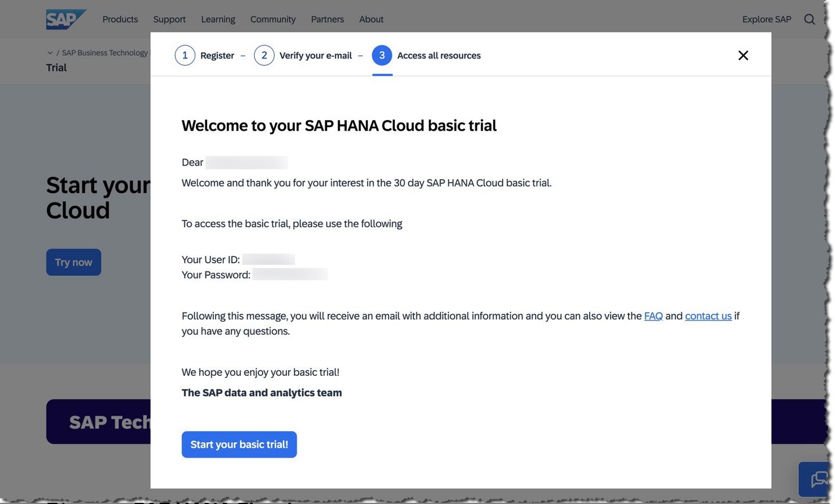
Task: Open the Learning menu
Action: pos(218,19)
